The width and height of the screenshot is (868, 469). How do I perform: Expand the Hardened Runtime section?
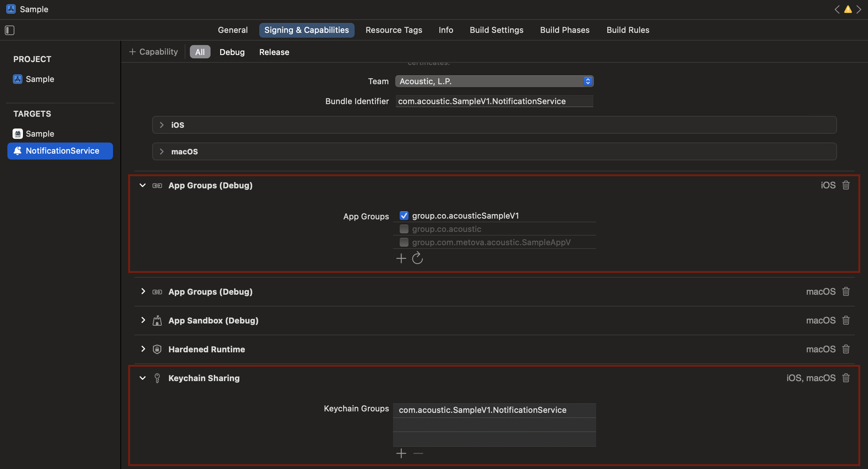pos(143,349)
